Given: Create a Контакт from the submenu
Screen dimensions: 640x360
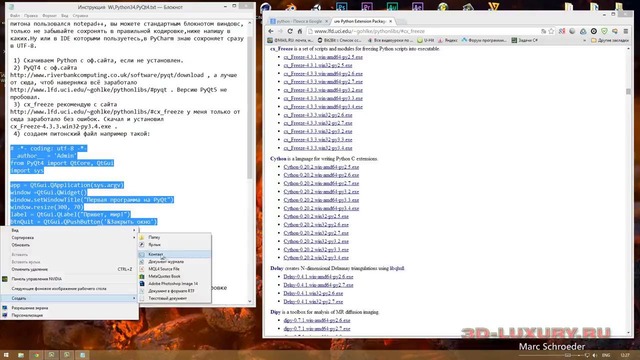Looking at the screenshot, I should (x=174, y=254).
